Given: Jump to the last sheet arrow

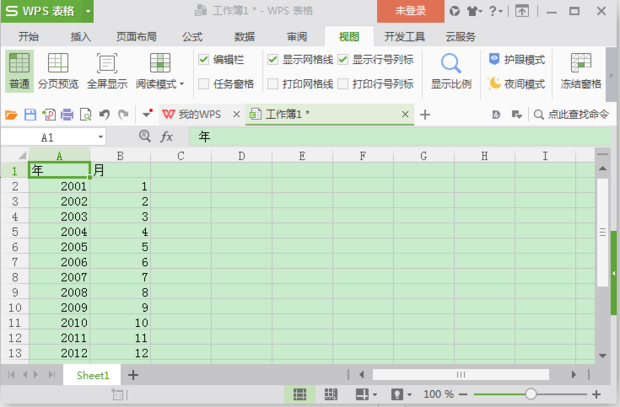Looking at the screenshot, I should tap(52, 375).
